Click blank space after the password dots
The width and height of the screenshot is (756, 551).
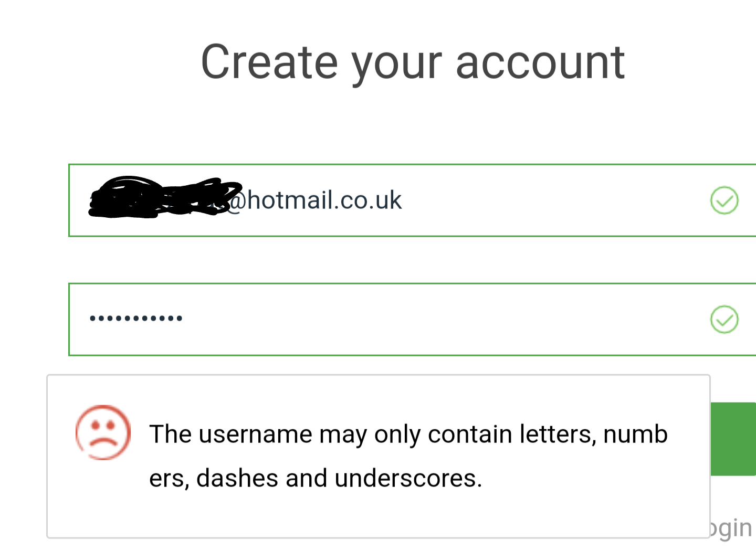point(420,319)
